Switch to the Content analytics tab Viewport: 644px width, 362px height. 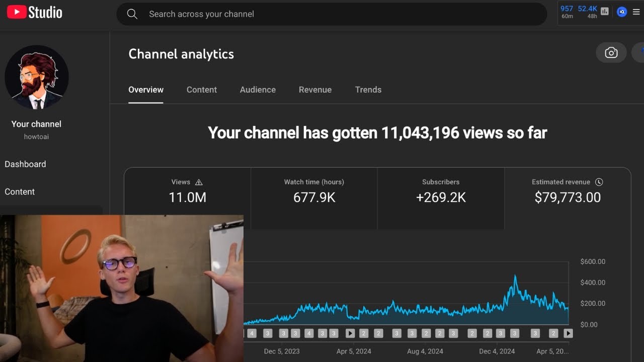pyautogui.click(x=202, y=89)
